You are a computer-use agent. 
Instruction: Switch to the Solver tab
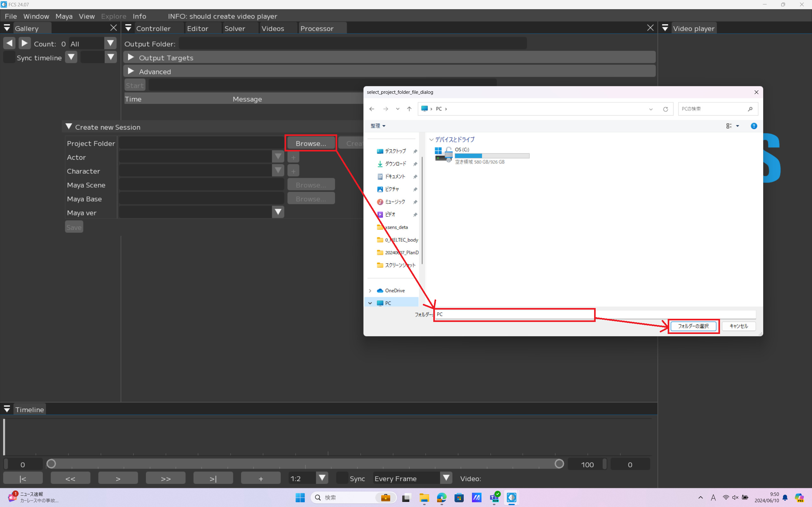point(234,29)
